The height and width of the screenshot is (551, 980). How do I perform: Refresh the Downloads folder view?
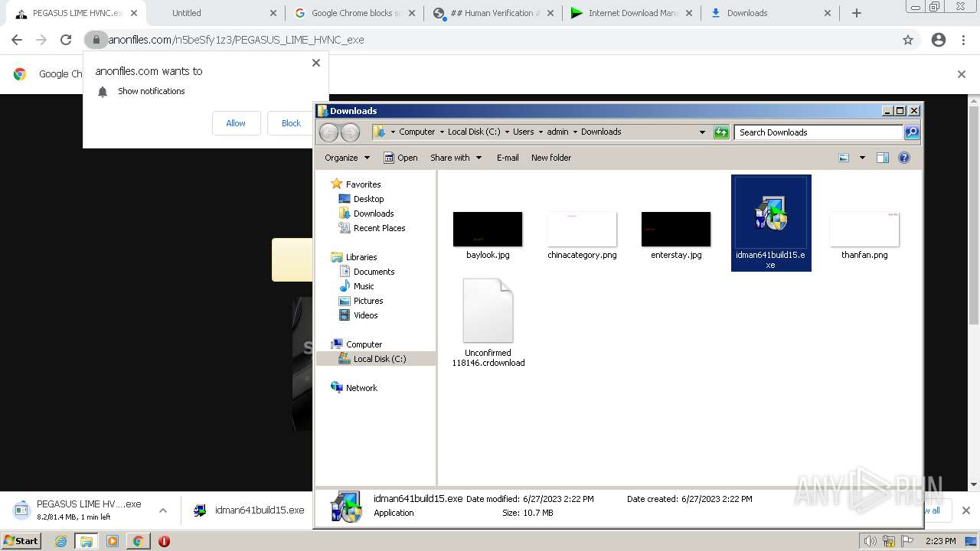pos(721,132)
